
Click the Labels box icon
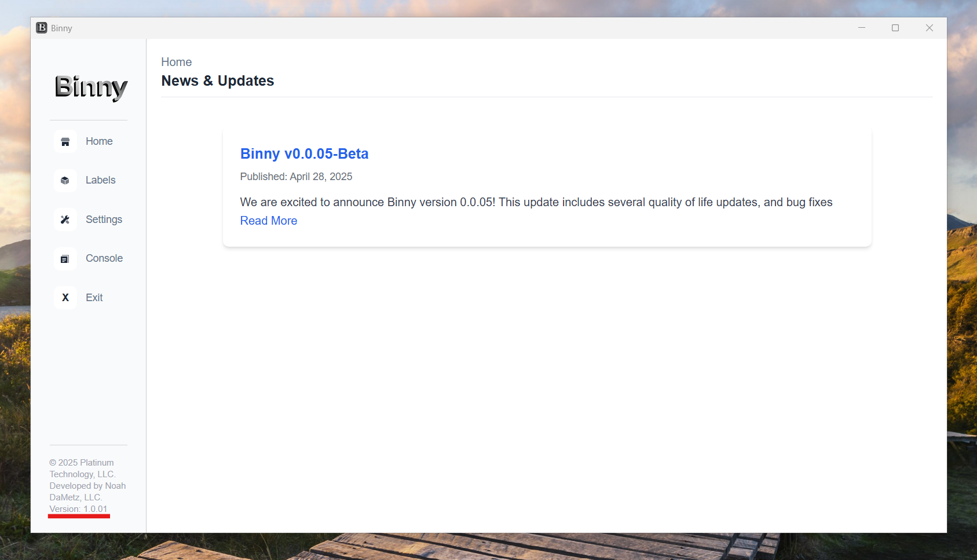tap(65, 181)
